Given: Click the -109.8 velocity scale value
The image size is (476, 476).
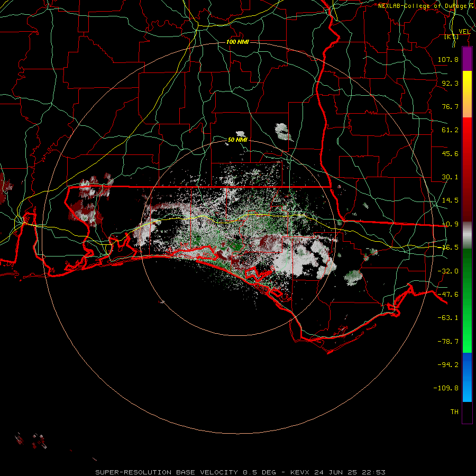Looking at the screenshot, I should point(446,388).
